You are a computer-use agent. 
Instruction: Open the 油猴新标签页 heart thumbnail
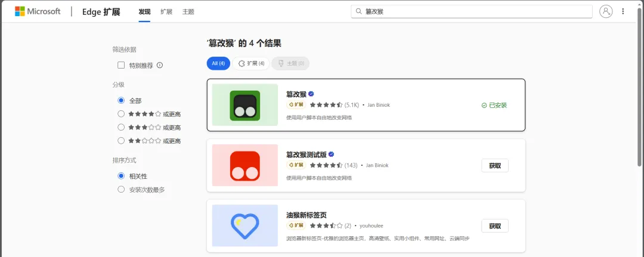(x=245, y=225)
